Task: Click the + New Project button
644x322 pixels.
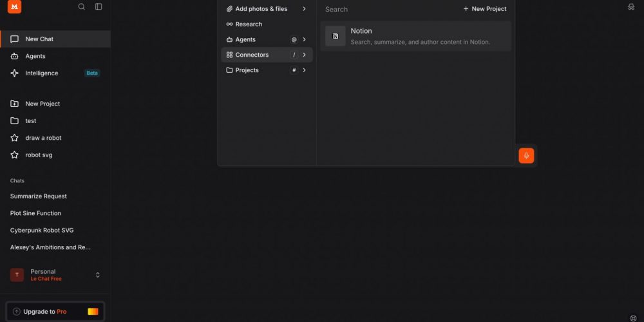Action: [x=485, y=9]
